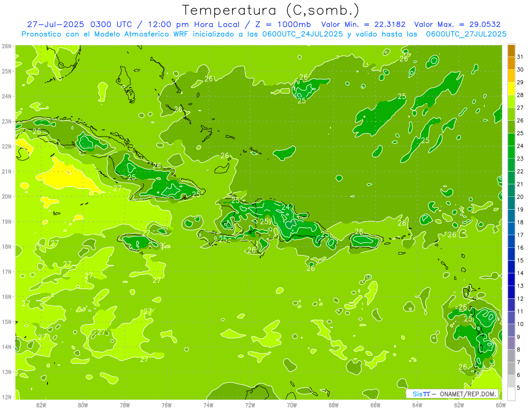Viewport: 532px width, 411px height.
Task: Click the 15 label on the color scale
Action: coord(520,260)
